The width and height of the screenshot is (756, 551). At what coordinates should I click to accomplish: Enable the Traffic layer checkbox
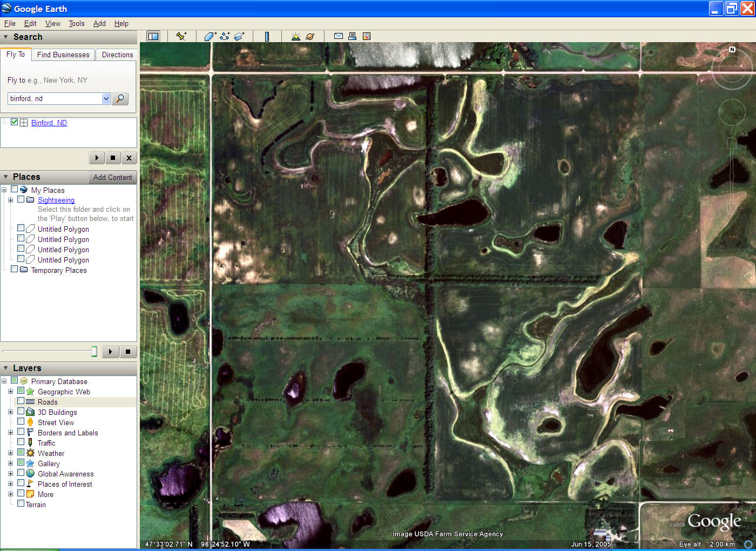tap(21, 442)
